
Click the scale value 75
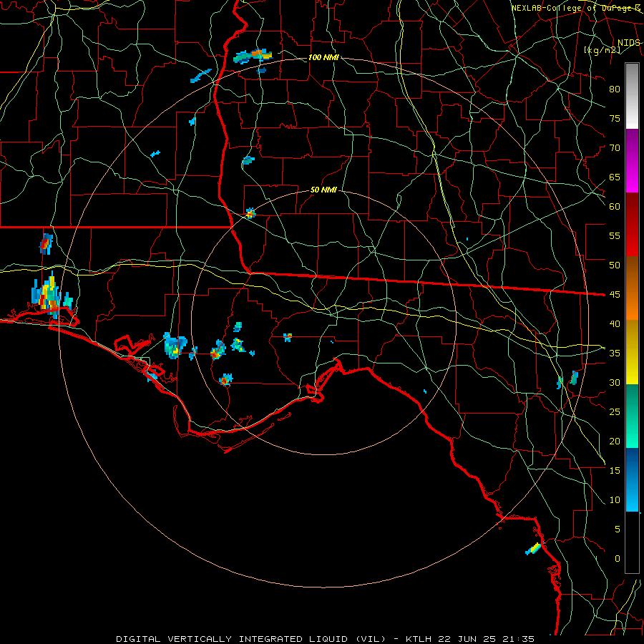pyautogui.click(x=615, y=119)
